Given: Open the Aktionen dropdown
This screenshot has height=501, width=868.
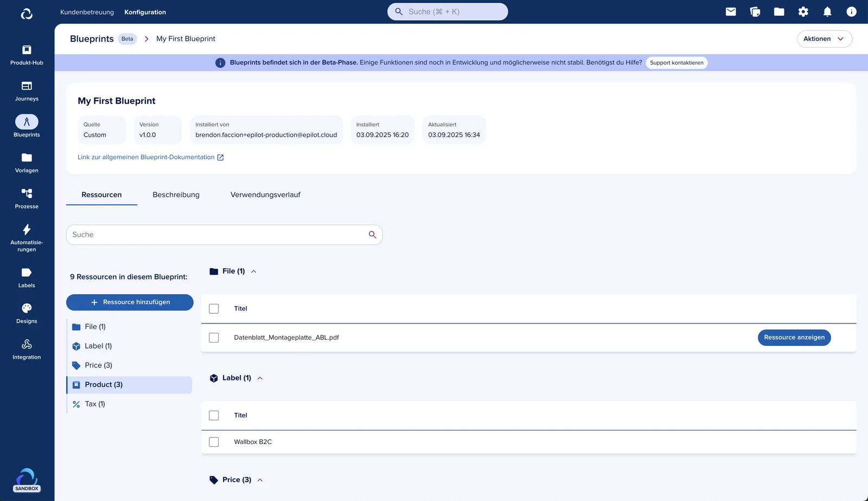Looking at the screenshot, I should (825, 39).
